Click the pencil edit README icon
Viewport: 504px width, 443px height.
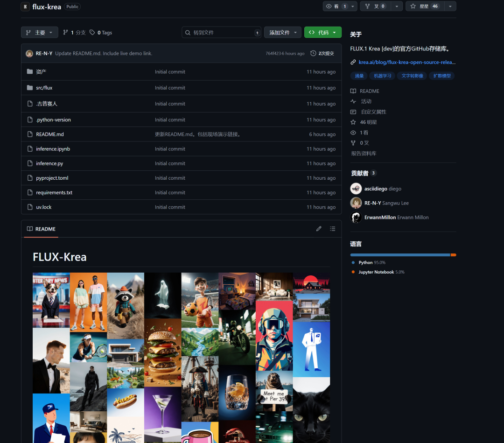coord(319,229)
